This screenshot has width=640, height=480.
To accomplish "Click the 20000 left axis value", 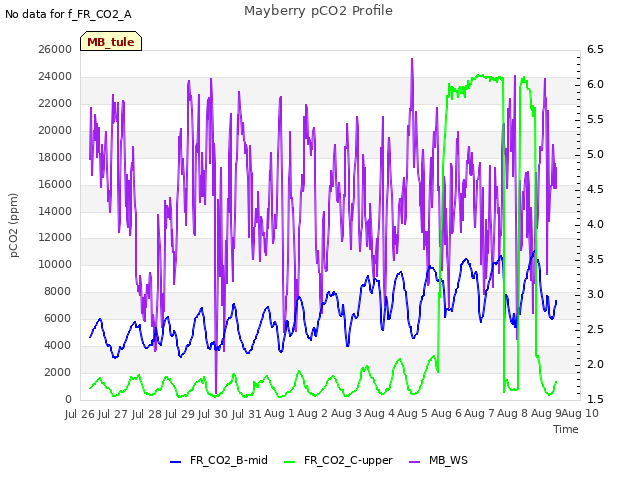I will click(x=55, y=131).
